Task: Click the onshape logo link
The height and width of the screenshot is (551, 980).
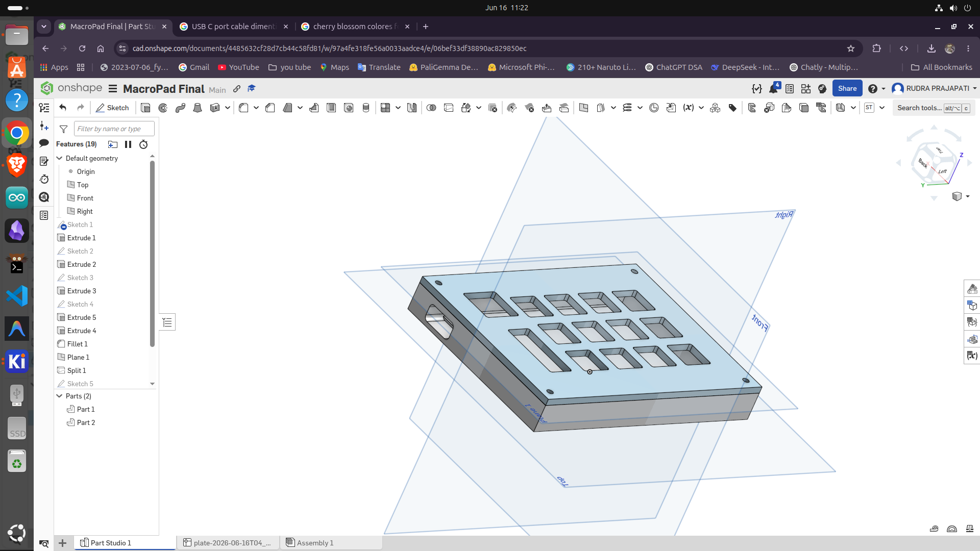Action: (x=71, y=88)
